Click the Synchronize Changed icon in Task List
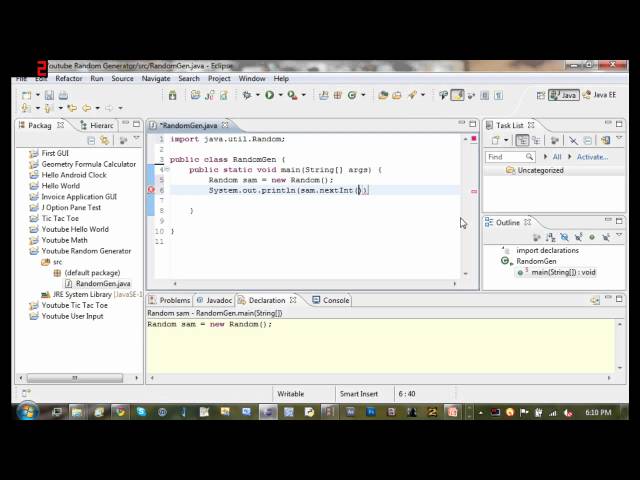640x480 pixels. pos(605,140)
